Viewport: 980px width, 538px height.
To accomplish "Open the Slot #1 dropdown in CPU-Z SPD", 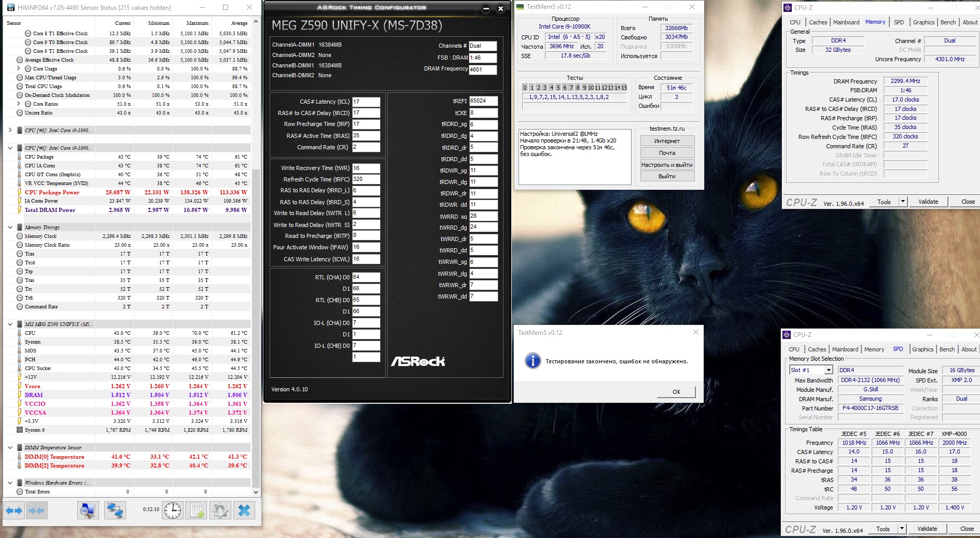I will 829,370.
